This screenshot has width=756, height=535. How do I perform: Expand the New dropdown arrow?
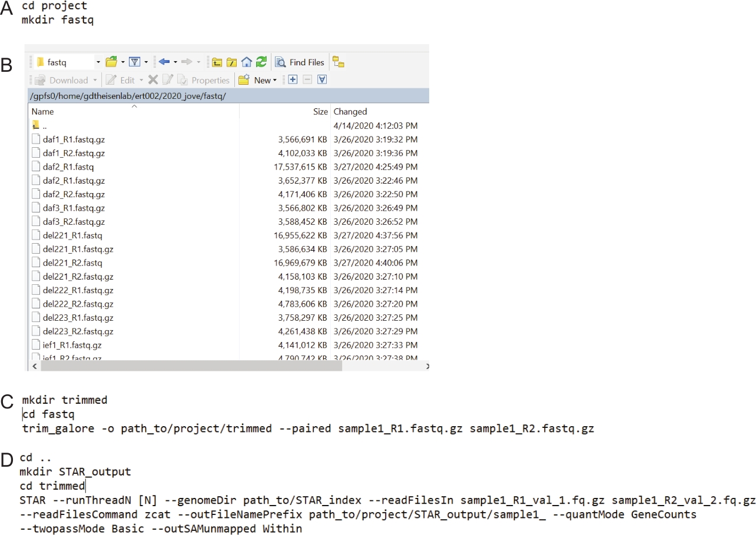[x=275, y=80]
